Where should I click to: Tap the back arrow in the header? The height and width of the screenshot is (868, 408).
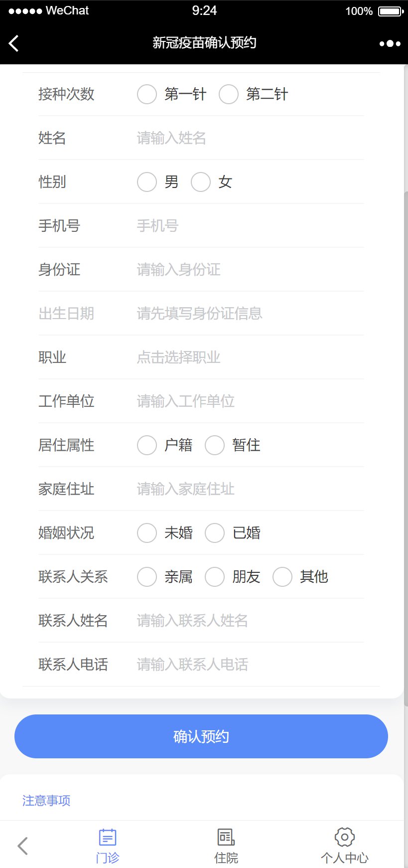coord(14,43)
